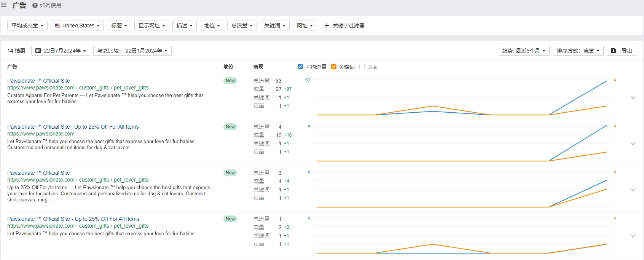The height and width of the screenshot is (260, 644).
Task: Open third ad's pet_lover_gifts URL link
Action: tap(78, 180)
